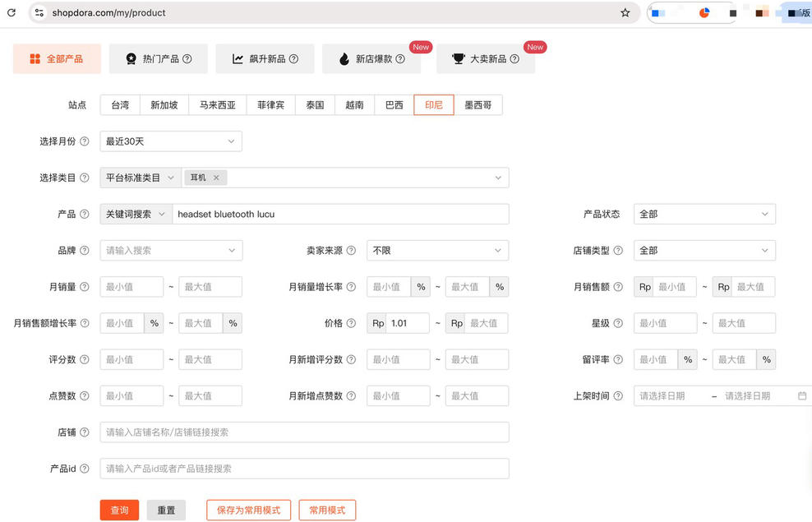Switch to 大卖新品 tab

coord(485,59)
